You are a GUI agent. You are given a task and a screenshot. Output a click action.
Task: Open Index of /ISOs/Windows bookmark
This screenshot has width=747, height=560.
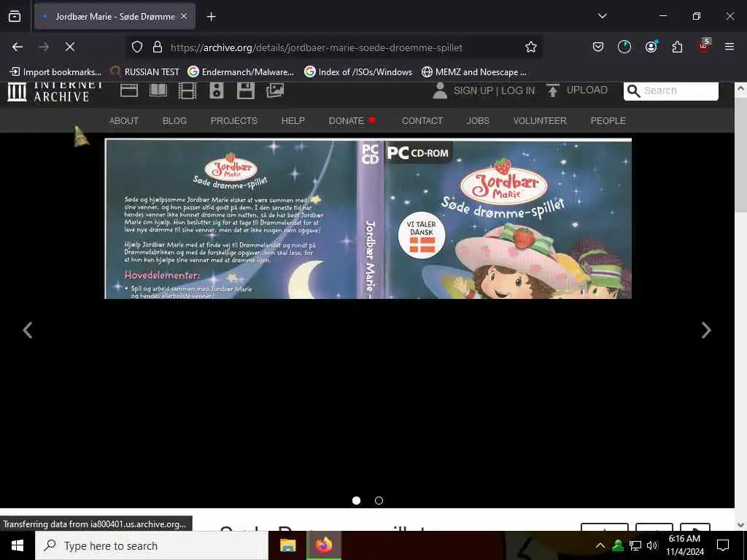[x=358, y=72]
